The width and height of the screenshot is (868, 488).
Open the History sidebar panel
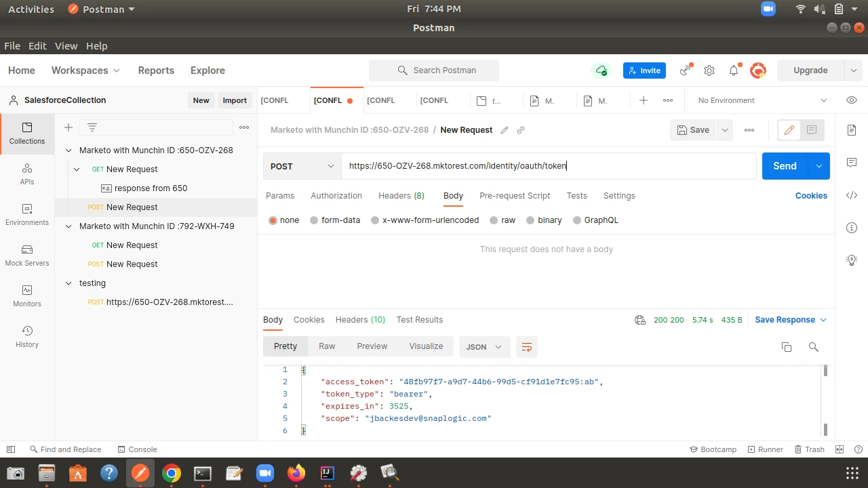[27, 337]
